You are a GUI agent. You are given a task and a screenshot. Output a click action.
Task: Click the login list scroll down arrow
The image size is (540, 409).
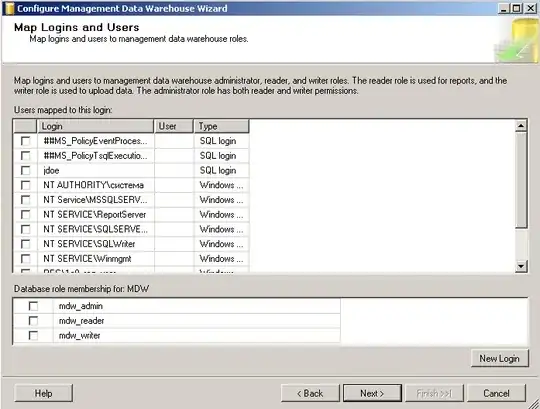click(521, 266)
